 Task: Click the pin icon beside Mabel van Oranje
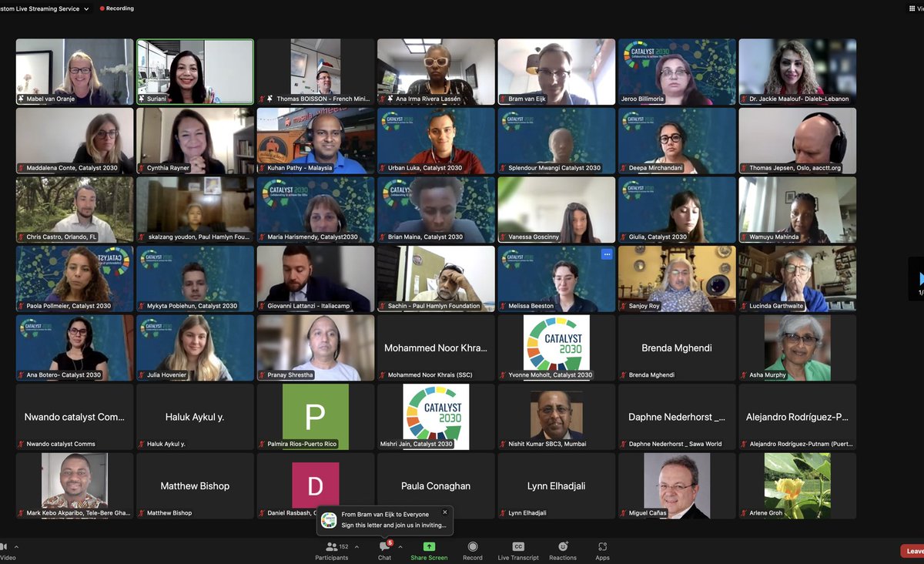22,99
